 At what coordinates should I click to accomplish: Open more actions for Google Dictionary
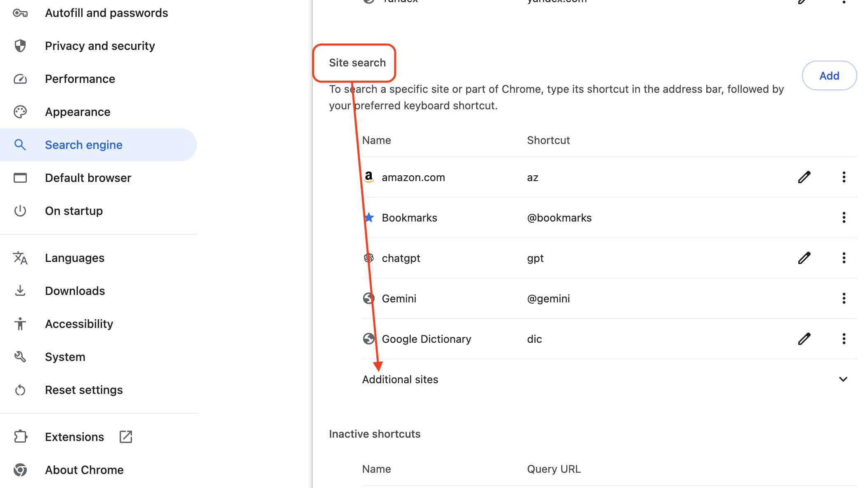(844, 339)
